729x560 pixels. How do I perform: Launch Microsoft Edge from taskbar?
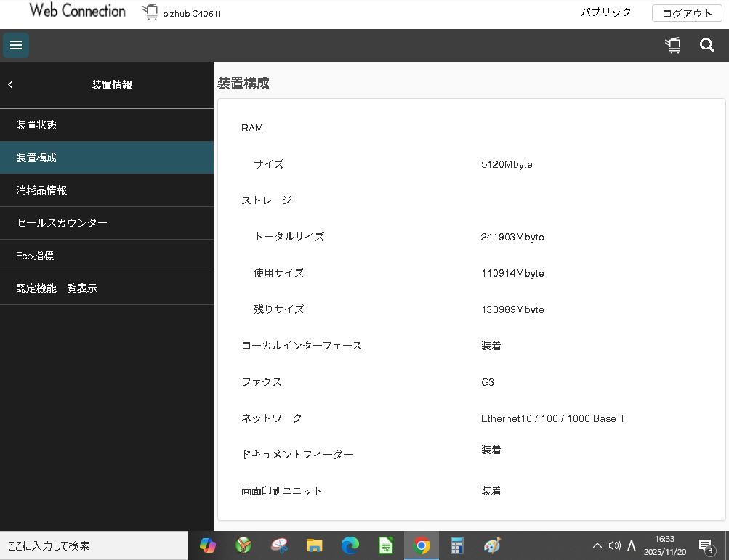click(350, 545)
